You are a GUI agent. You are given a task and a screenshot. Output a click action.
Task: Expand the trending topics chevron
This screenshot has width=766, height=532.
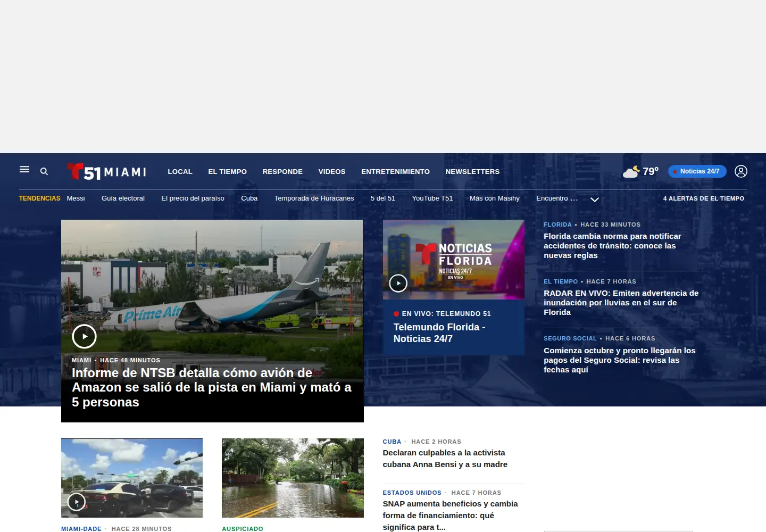(x=595, y=199)
